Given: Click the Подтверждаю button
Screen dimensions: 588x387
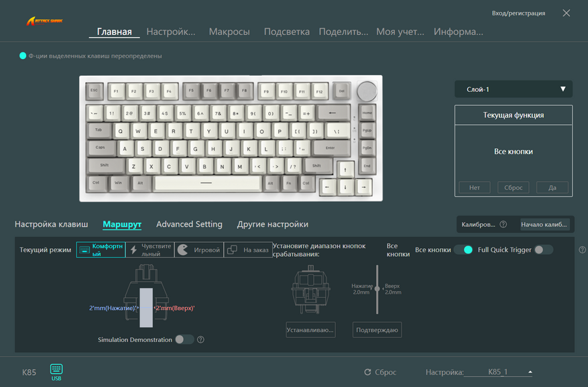Looking at the screenshot, I should click(x=377, y=330).
